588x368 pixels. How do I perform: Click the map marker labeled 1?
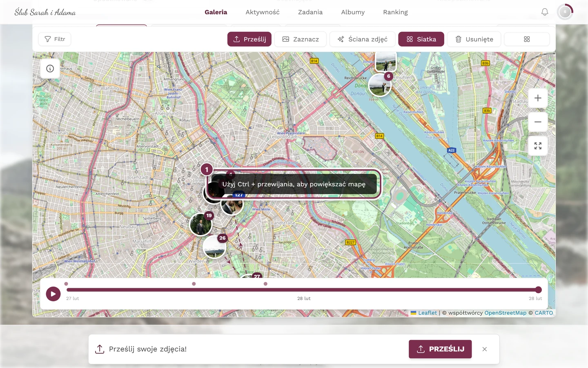(x=207, y=169)
